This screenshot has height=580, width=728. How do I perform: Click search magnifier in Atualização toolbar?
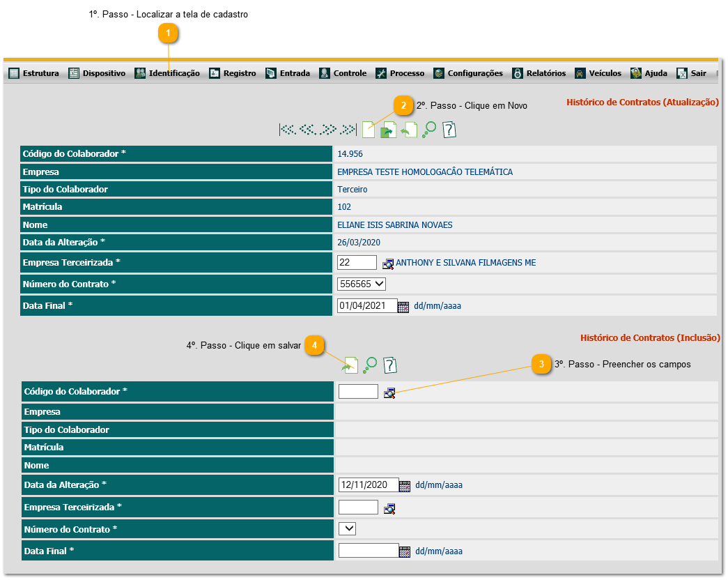pyautogui.click(x=429, y=130)
